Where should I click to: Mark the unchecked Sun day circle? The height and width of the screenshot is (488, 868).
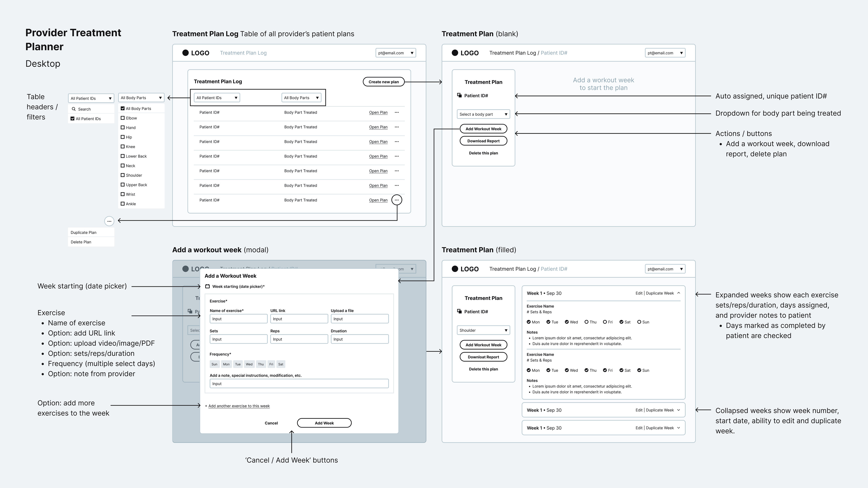pyautogui.click(x=639, y=322)
